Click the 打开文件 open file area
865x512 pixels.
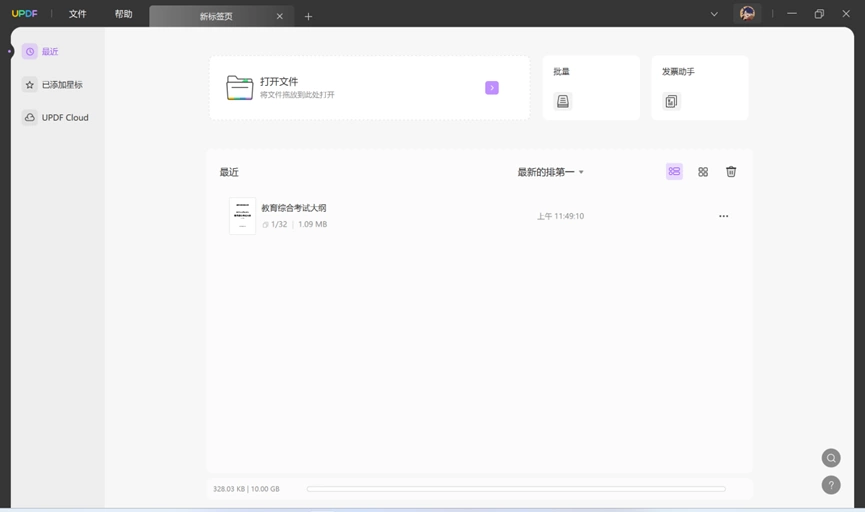coord(369,88)
